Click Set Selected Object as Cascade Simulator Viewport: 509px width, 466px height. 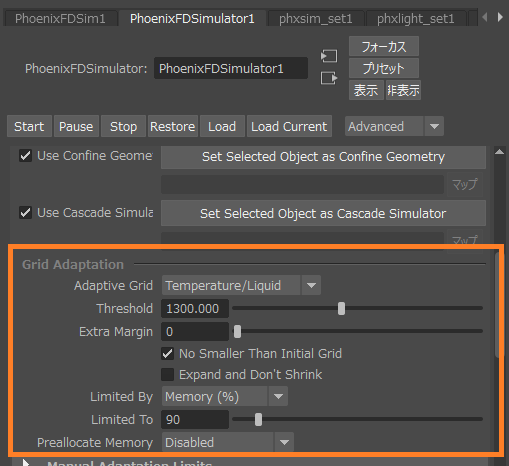[x=323, y=214]
